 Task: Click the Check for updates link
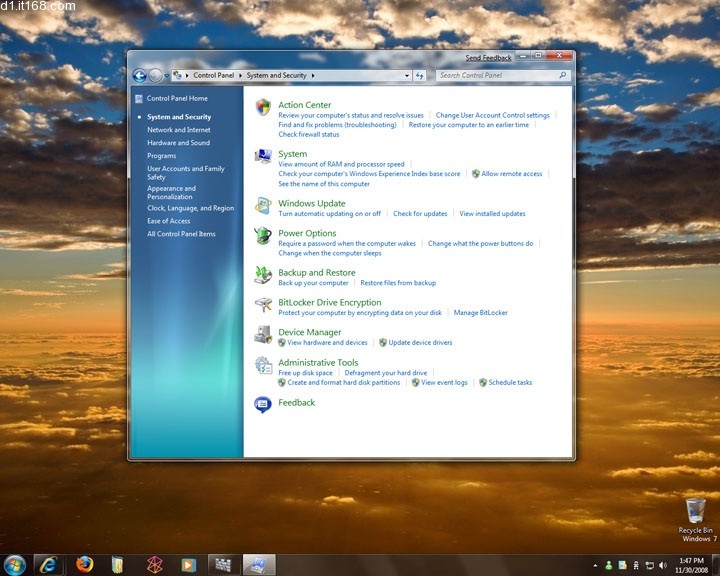(420, 213)
